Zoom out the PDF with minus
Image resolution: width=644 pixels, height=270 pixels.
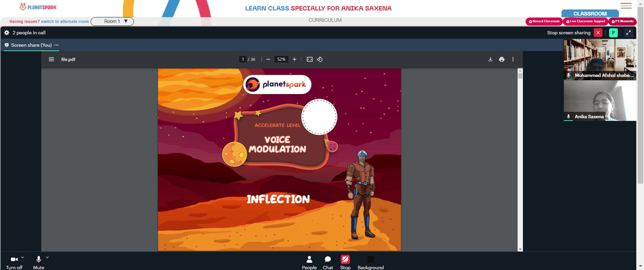point(268,59)
